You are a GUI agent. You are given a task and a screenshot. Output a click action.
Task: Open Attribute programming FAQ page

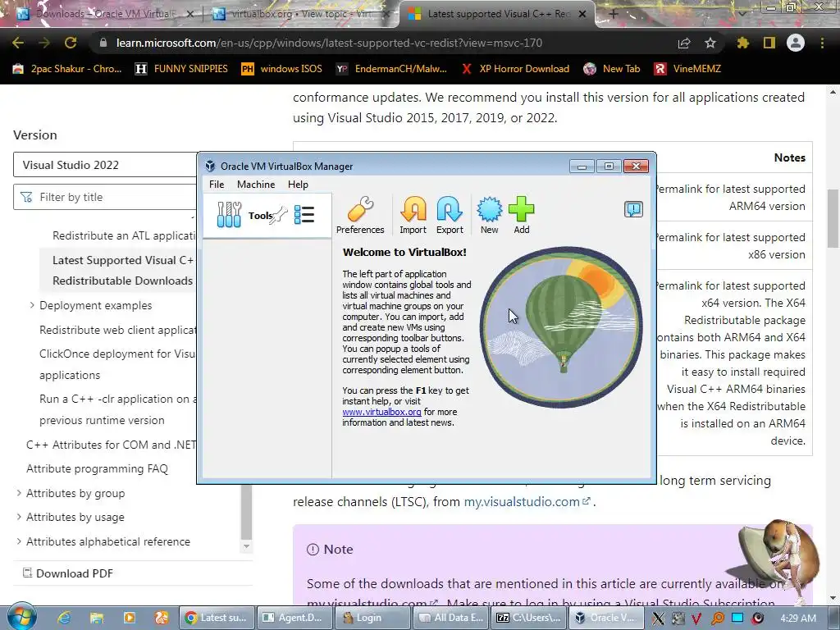tap(97, 468)
